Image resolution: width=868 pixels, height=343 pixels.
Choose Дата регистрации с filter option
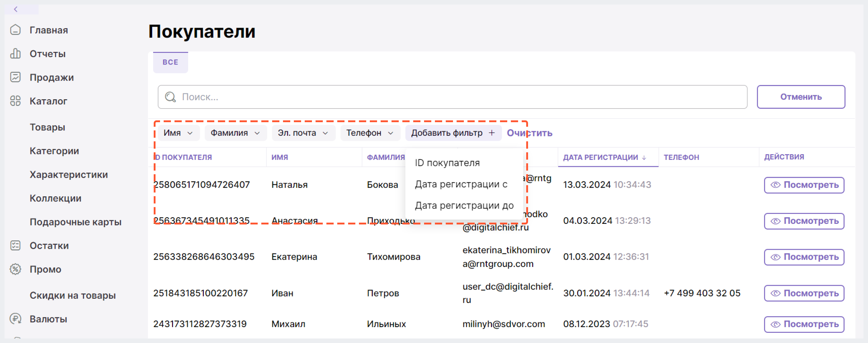click(x=461, y=184)
